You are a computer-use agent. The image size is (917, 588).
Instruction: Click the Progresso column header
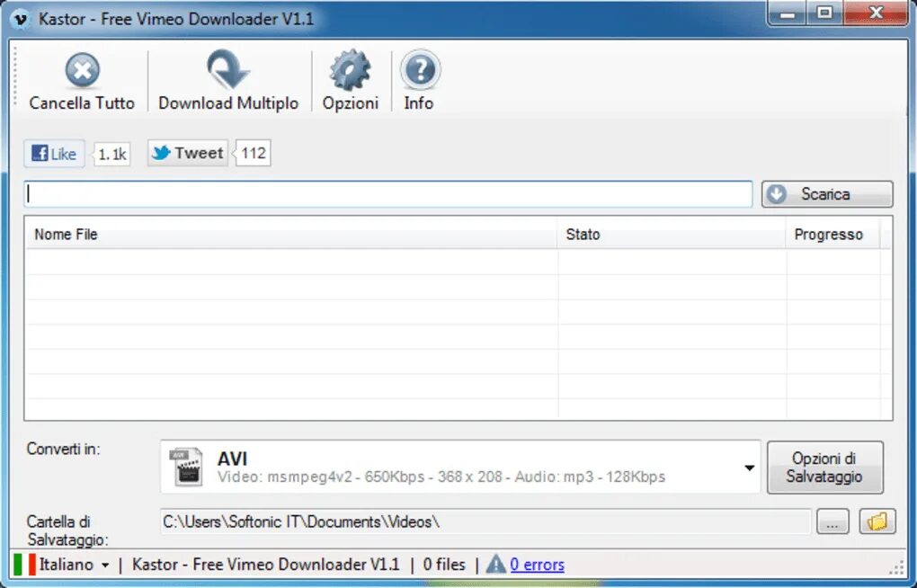[x=832, y=235]
